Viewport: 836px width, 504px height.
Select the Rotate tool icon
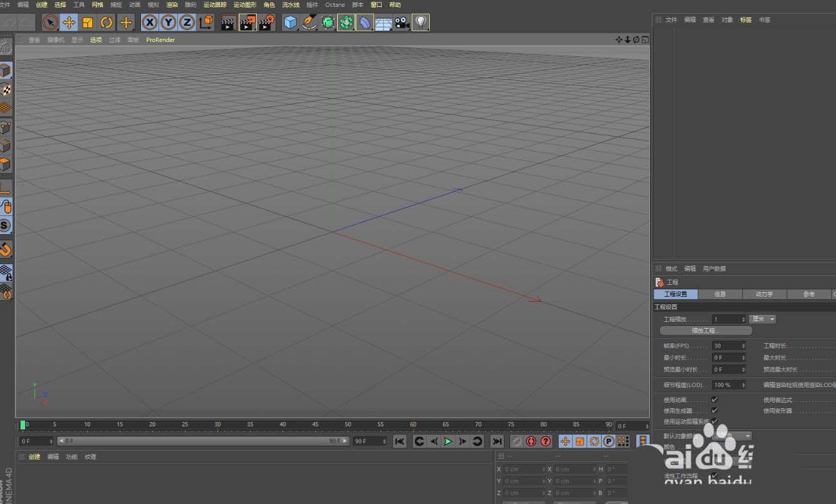(x=107, y=23)
